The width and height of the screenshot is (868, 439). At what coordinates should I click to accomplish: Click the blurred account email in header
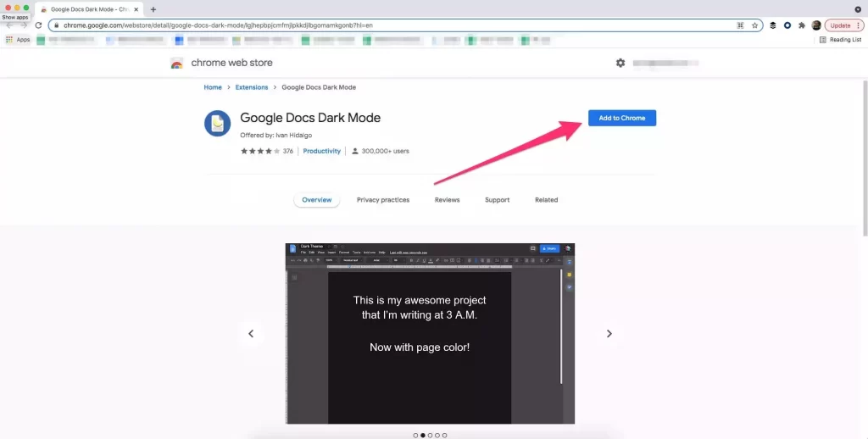(x=666, y=63)
